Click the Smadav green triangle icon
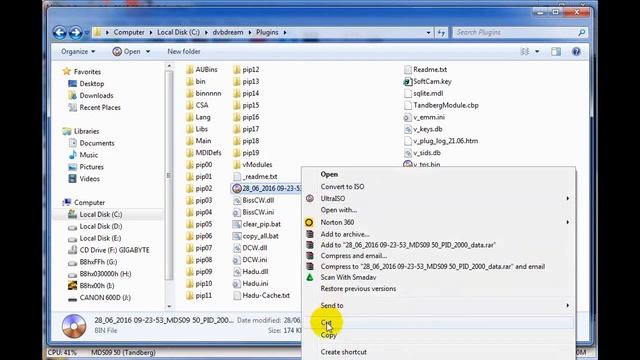The image size is (640, 360). point(310,277)
